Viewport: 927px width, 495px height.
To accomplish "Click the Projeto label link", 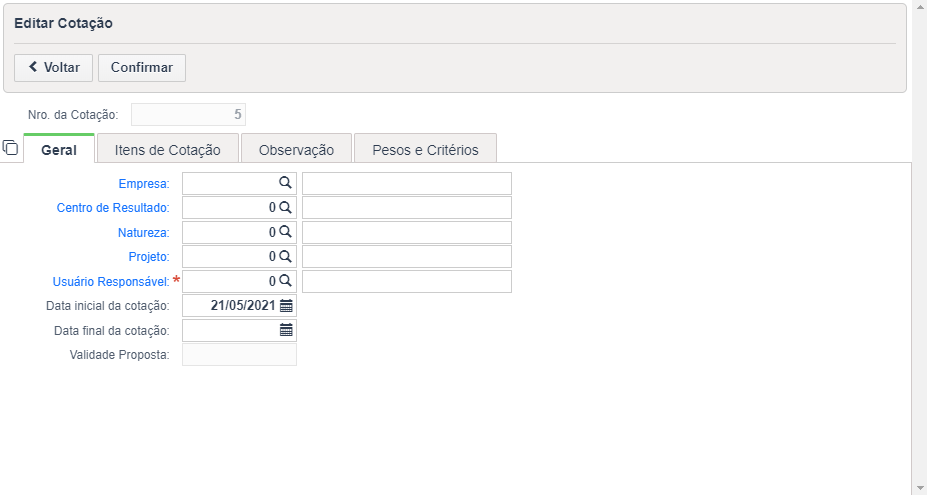I will click(x=149, y=257).
